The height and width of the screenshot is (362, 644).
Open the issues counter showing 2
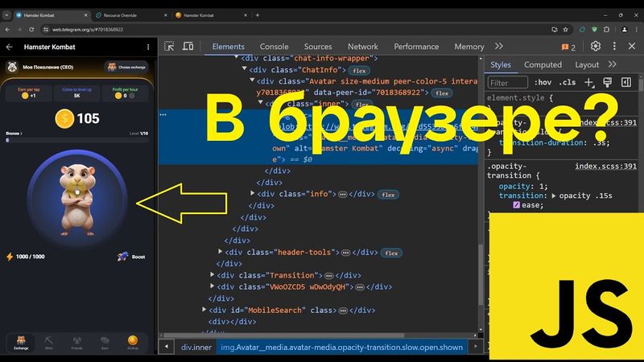pos(568,47)
